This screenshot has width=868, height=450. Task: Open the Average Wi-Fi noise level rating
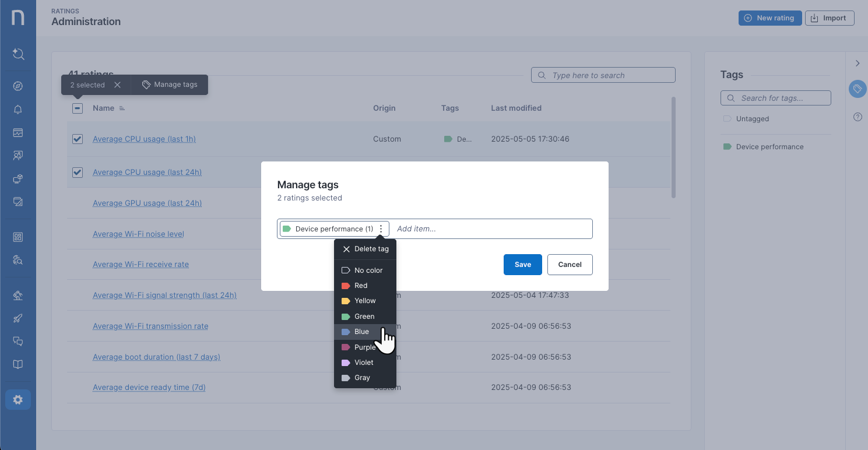pyautogui.click(x=138, y=233)
